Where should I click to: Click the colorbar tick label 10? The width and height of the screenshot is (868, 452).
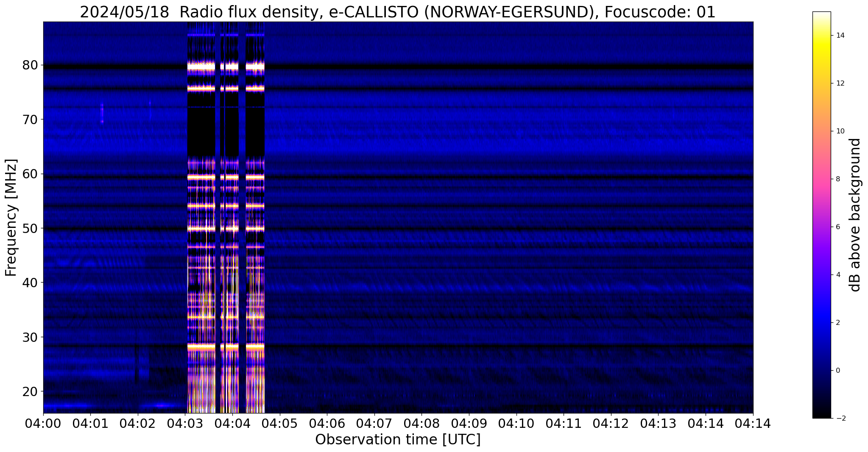(840, 131)
